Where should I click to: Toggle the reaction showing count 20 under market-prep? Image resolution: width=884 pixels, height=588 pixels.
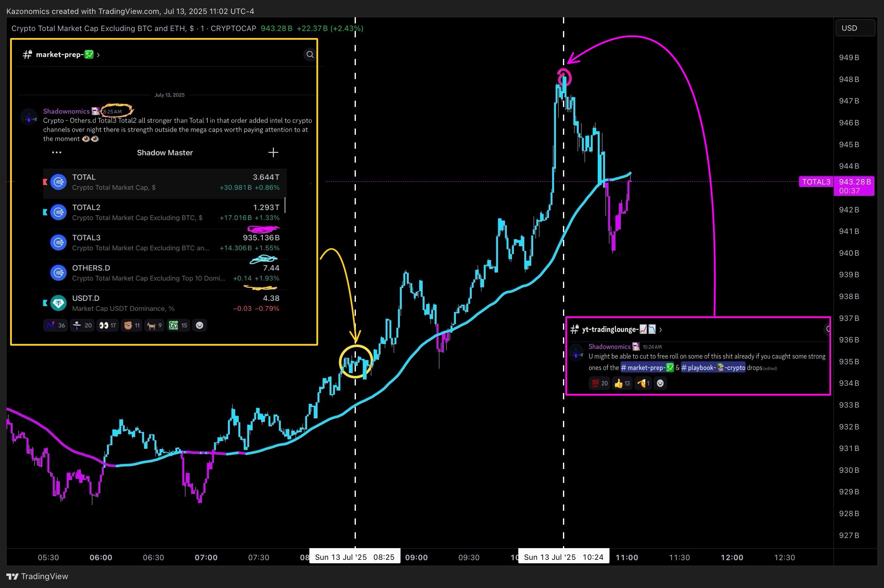pyautogui.click(x=82, y=326)
